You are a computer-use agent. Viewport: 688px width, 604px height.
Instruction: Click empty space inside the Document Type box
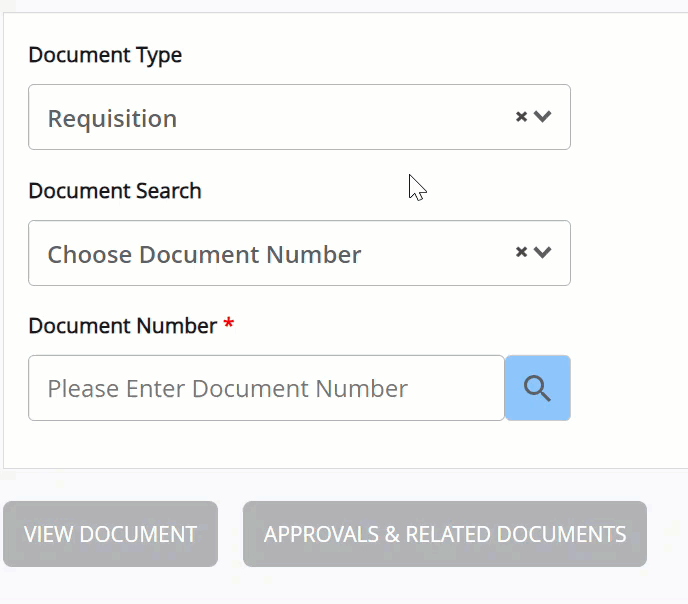(350, 118)
